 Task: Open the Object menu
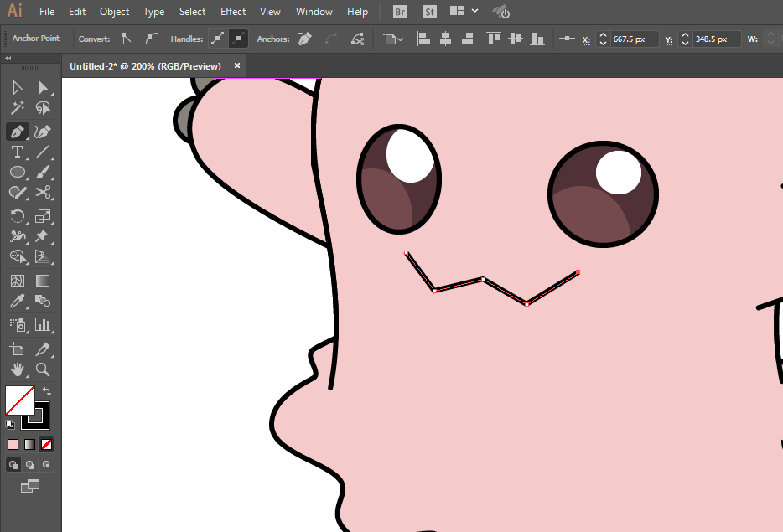tap(114, 12)
